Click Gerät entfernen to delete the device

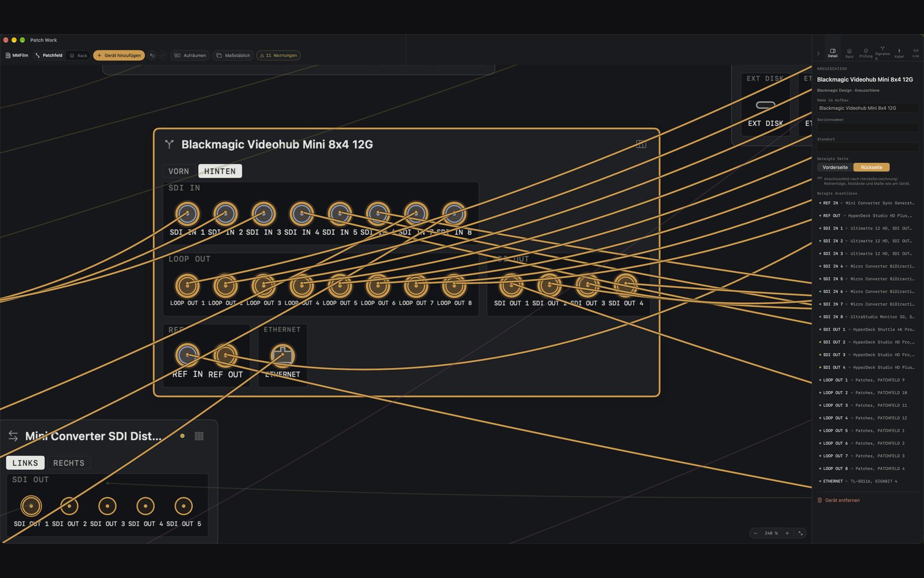pyautogui.click(x=839, y=501)
